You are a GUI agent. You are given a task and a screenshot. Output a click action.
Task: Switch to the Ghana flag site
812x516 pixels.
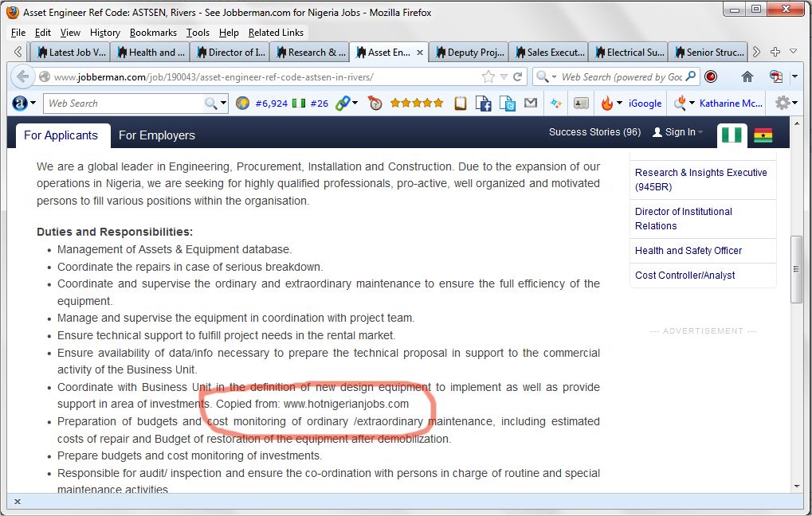click(763, 135)
